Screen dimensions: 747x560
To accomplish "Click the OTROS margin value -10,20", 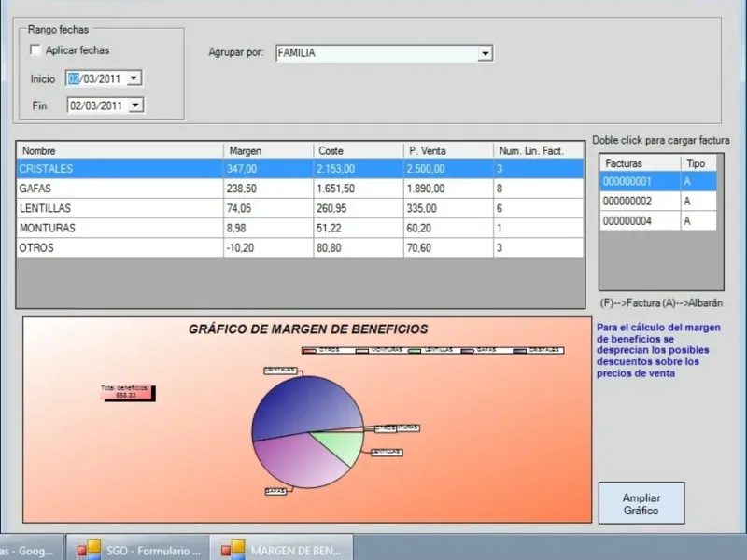I will (241, 248).
